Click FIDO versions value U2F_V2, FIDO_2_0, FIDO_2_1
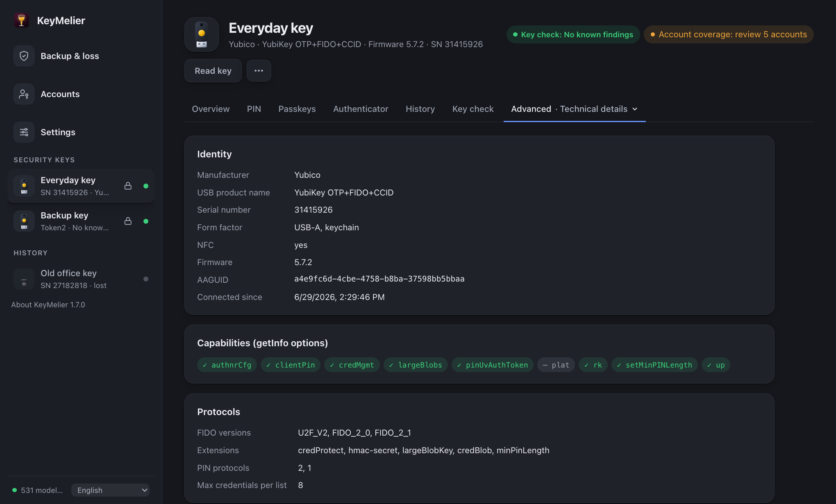Image resolution: width=836 pixels, height=504 pixels. pos(354,433)
